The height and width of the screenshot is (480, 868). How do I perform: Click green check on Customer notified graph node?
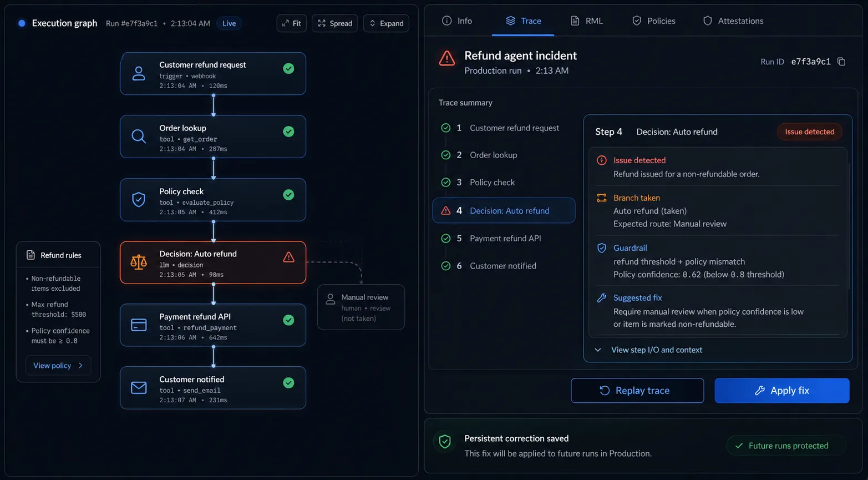point(288,382)
